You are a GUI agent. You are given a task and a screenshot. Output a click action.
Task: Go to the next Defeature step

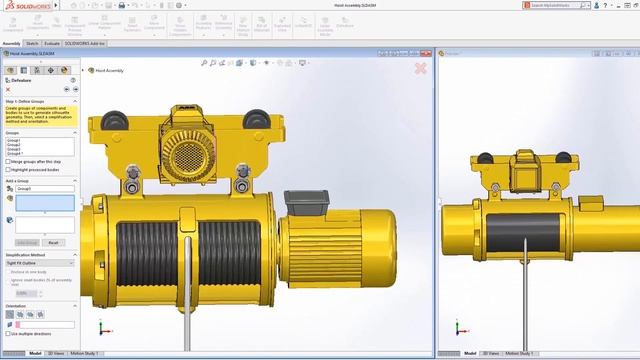[x=76, y=89]
